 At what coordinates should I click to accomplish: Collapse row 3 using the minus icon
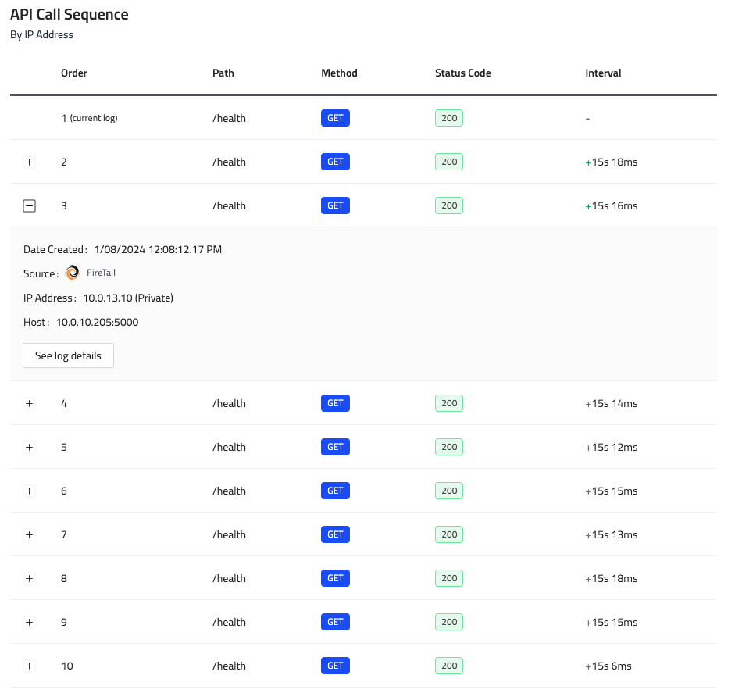30,205
